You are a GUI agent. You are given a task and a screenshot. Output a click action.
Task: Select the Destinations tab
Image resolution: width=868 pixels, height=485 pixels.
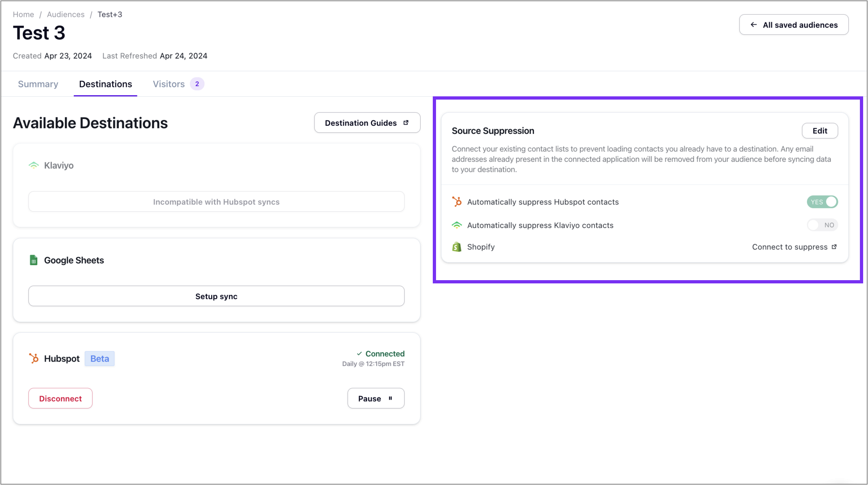(x=105, y=84)
